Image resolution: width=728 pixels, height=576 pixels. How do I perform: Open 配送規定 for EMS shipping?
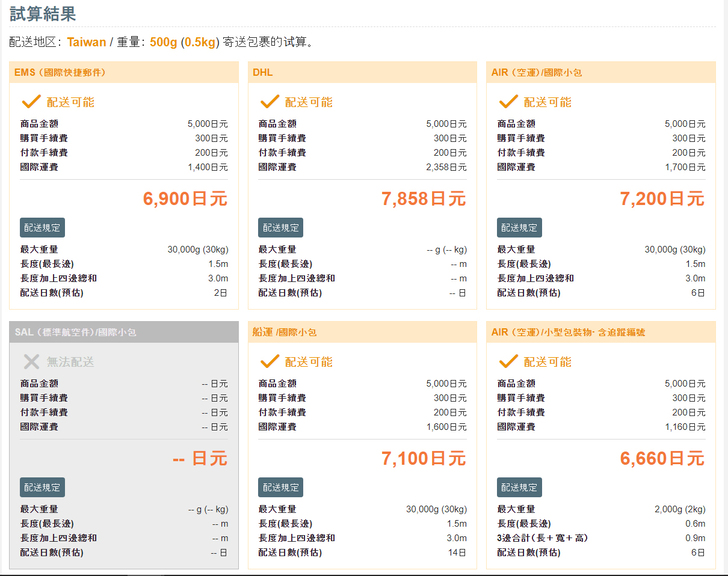(43, 227)
